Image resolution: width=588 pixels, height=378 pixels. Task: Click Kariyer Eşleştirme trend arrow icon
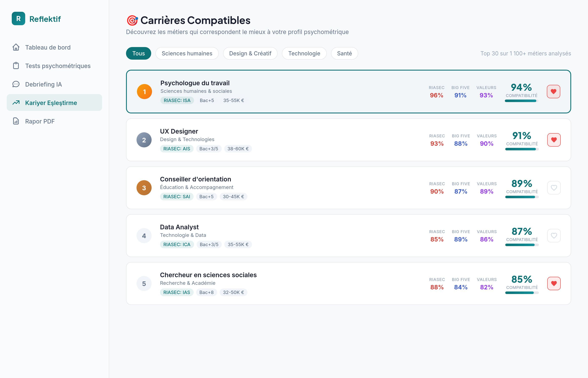16,103
